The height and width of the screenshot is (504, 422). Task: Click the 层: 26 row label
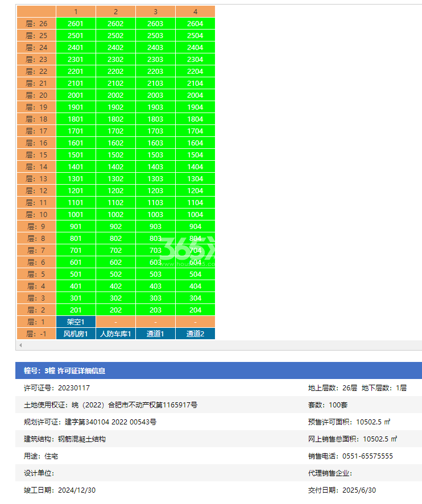[36, 24]
